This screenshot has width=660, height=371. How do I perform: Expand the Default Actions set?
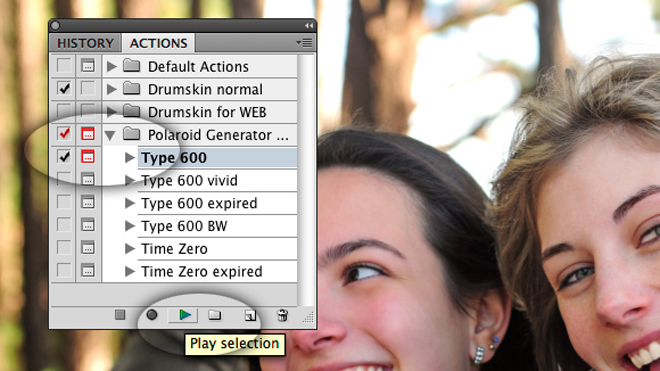click(x=112, y=66)
